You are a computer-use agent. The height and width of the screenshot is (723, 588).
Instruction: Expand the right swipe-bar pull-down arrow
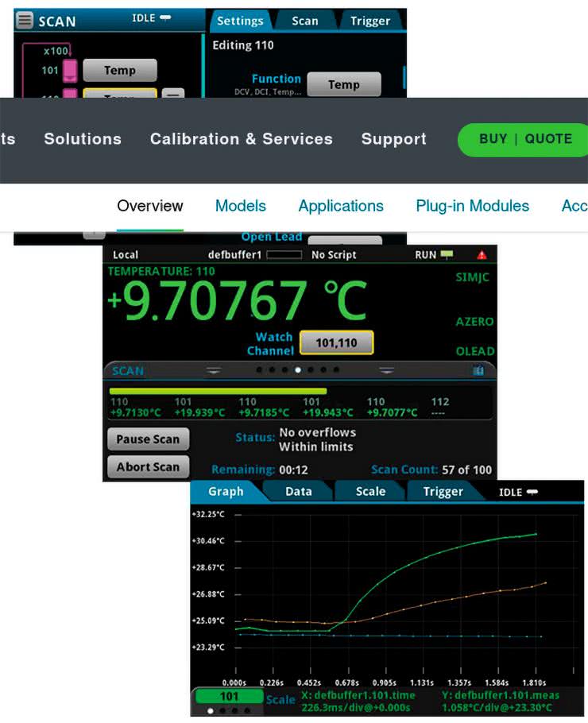386,370
